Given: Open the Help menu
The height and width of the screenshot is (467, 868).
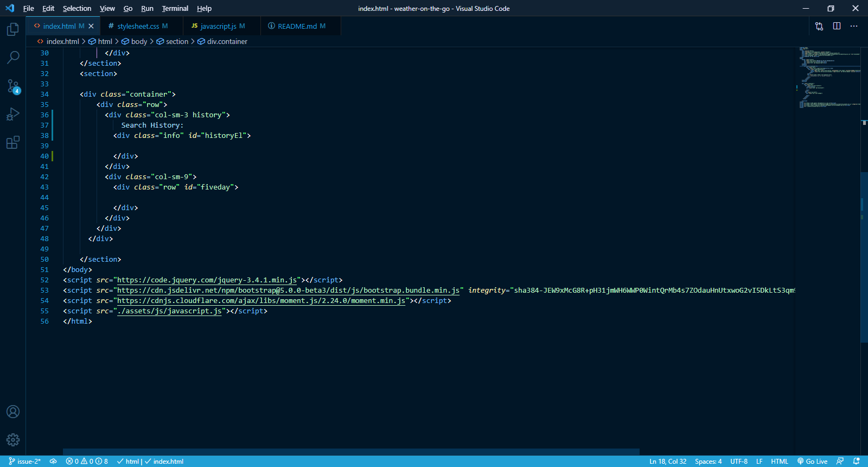Looking at the screenshot, I should (204, 8).
